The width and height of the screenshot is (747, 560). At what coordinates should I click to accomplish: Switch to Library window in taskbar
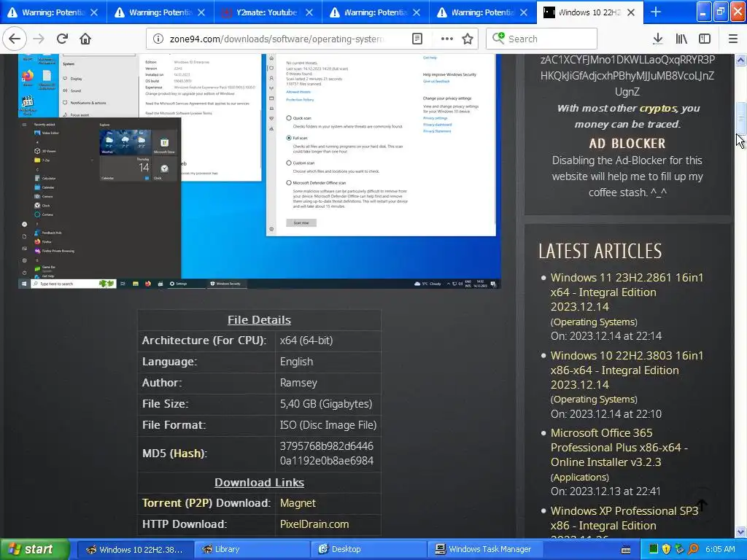(252, 549)
